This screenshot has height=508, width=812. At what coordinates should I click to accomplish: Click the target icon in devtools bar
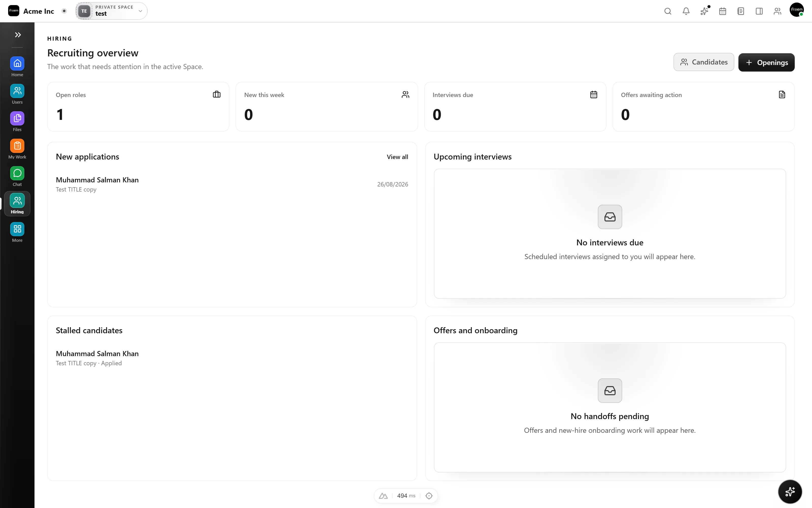pyautogui.click(x=429, y=496)
